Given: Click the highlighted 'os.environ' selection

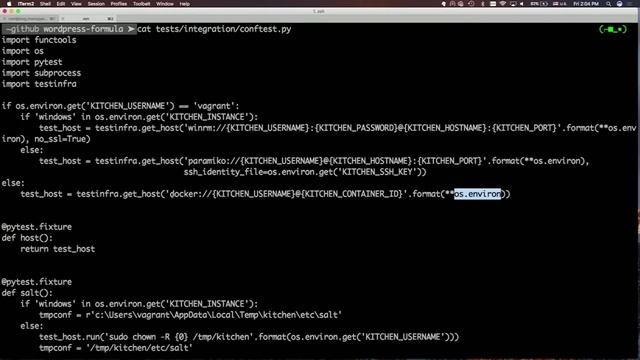Looking at the screenshot, I should pos(478,194).
